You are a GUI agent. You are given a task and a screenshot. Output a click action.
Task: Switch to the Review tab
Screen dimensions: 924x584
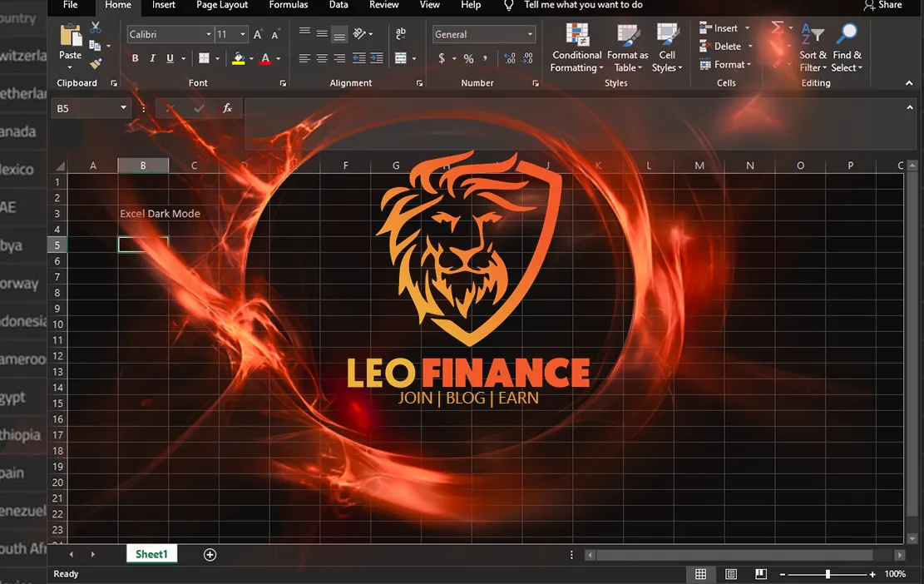click(x=383, y=5)
